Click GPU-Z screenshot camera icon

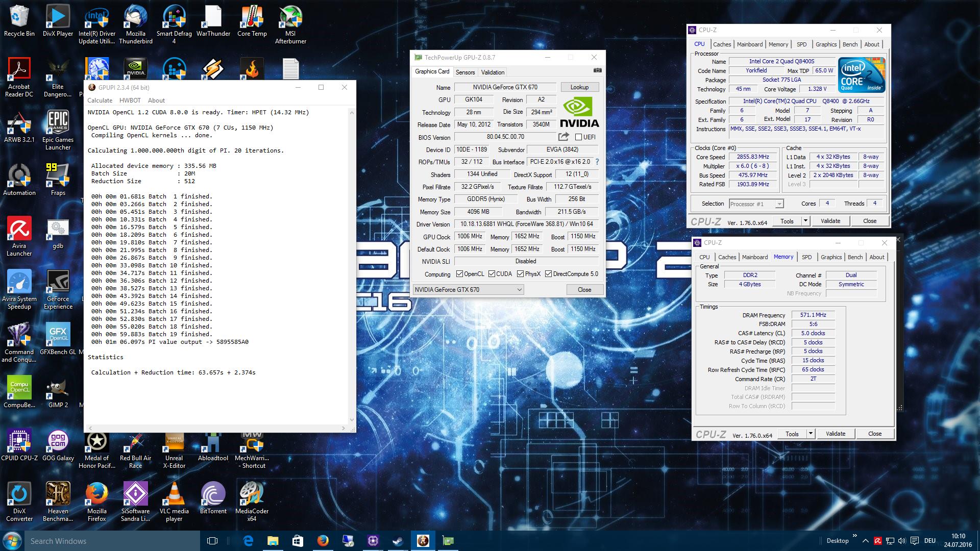coord(597,70)
